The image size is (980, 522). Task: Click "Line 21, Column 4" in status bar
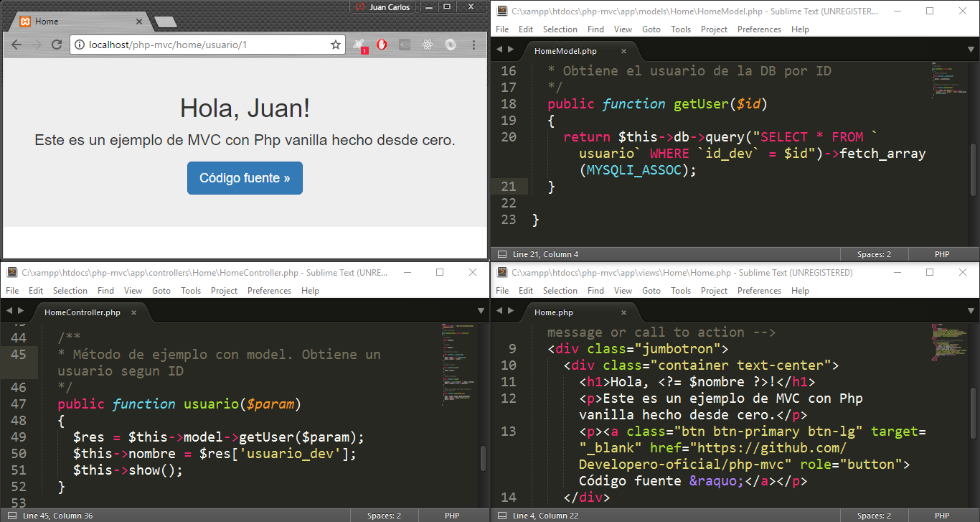pyautogui.click(x=546, y=254)
